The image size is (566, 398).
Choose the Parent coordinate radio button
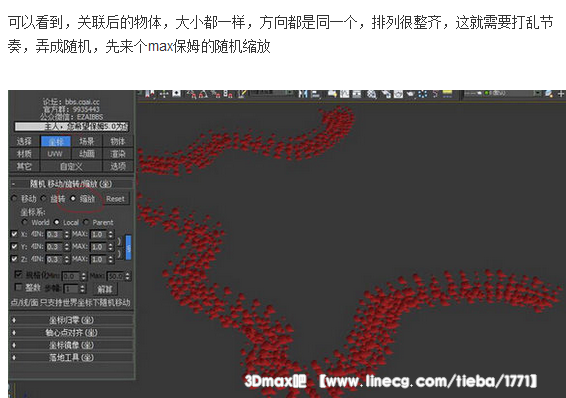point(86,222)
